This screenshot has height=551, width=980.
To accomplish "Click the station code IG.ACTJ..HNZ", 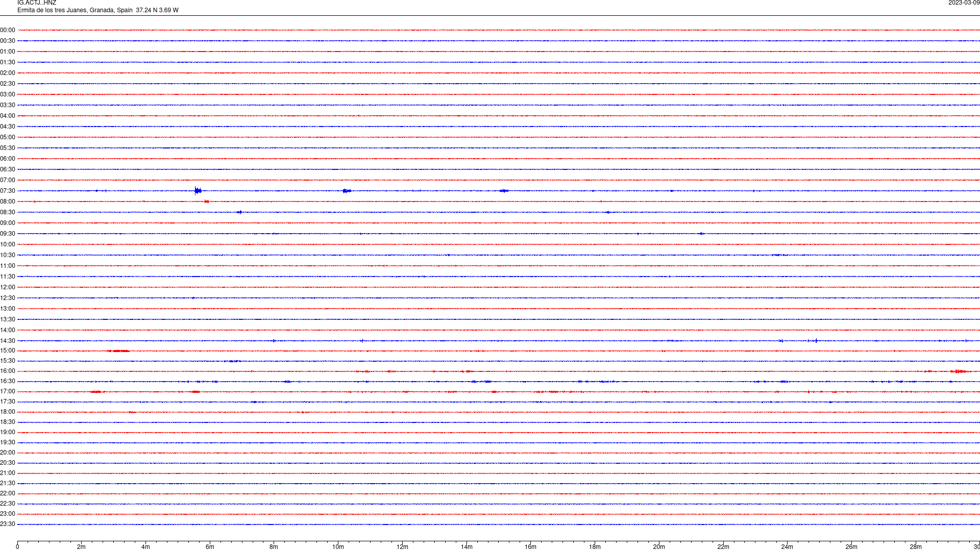I will pyautogui.click(x=37, y=3).
